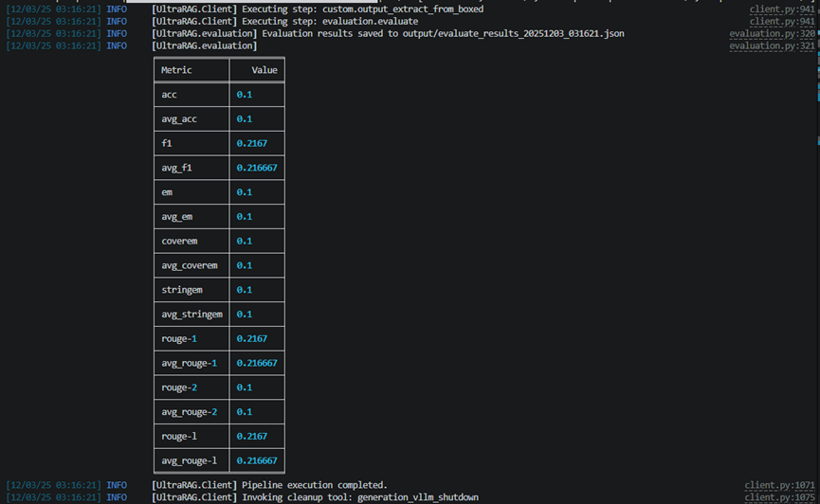Screen dimensions: 820x504
Task: Click the 0.1 value in the rouge-2 row
Action: [245, 387]
